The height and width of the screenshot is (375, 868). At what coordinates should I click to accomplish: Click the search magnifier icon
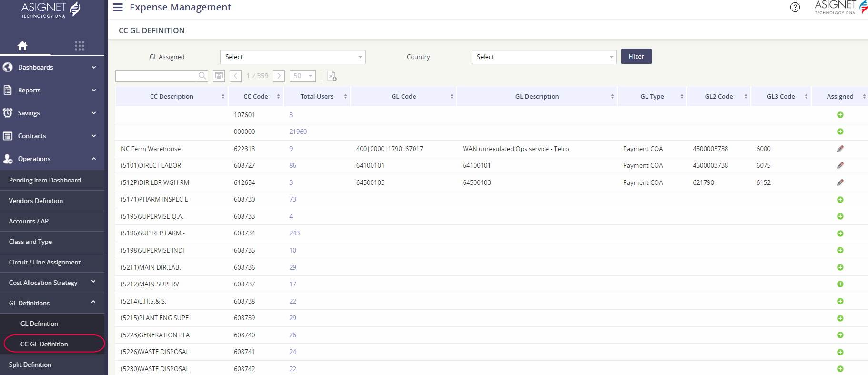click(202, 76)
